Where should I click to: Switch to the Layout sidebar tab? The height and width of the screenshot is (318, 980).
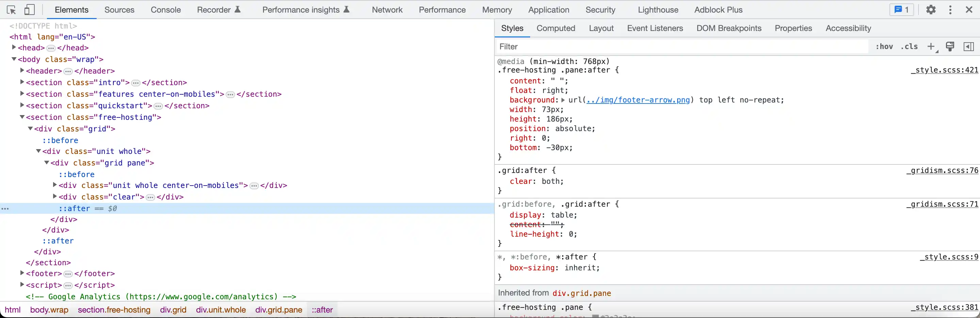(x=601, y=28)
